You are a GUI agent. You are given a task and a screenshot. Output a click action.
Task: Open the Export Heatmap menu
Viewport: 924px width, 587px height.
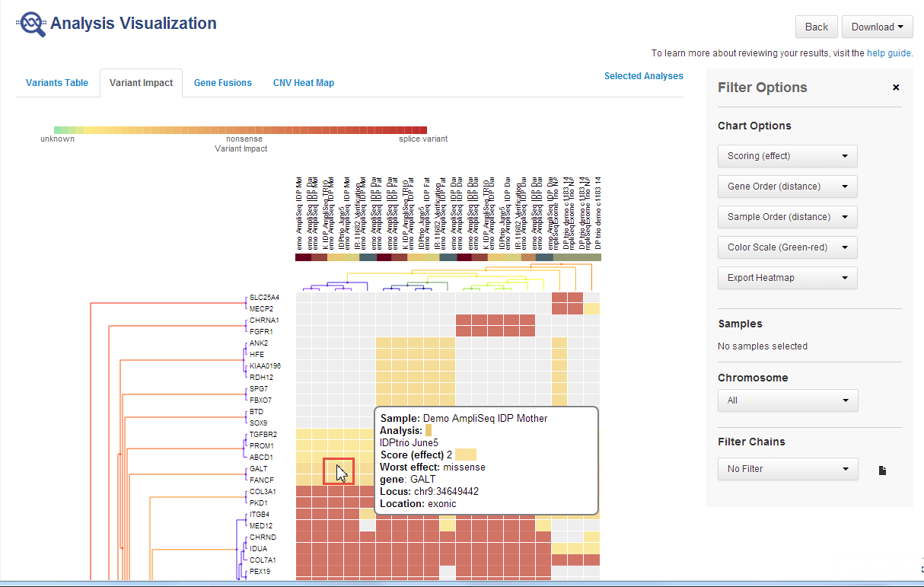point(787,278)
